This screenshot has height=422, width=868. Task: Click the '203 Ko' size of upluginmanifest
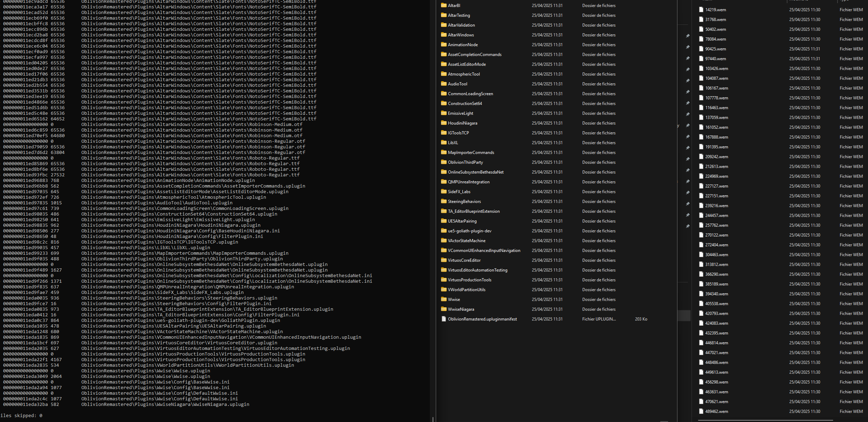tap(641, 319)
